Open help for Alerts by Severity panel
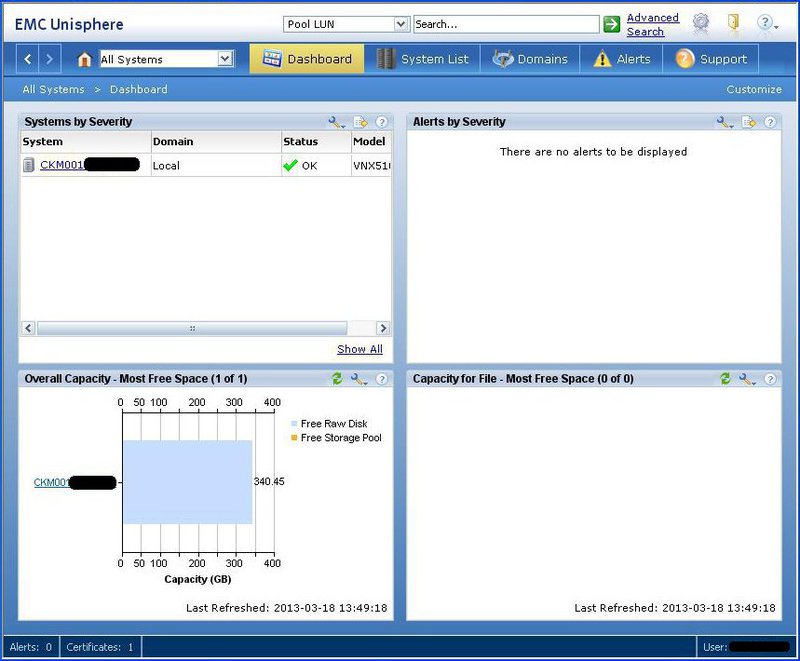 pos(768,122)
